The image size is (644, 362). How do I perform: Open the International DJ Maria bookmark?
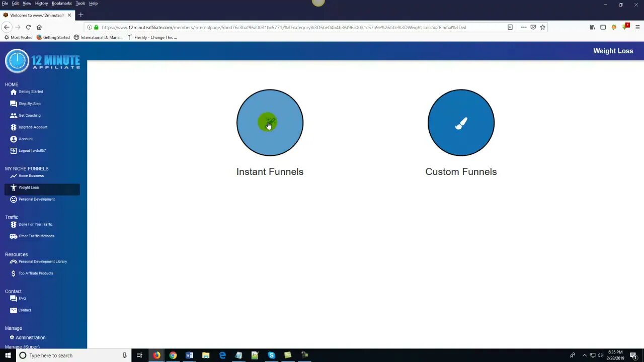click(99, 38)
